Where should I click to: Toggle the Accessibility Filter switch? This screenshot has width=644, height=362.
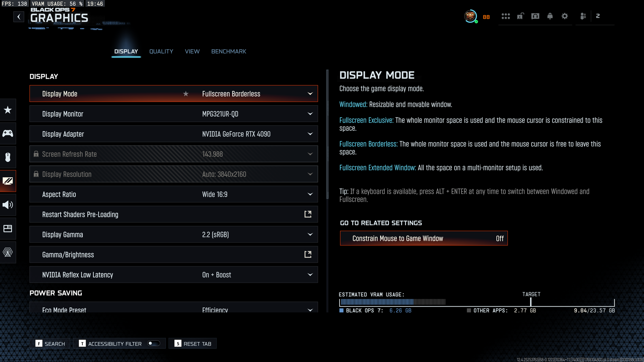tap(154, 344)
